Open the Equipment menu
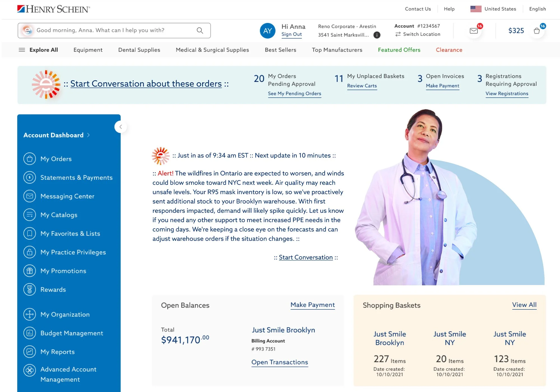Screen dimensions: 560x392 (x=88, y=50)
